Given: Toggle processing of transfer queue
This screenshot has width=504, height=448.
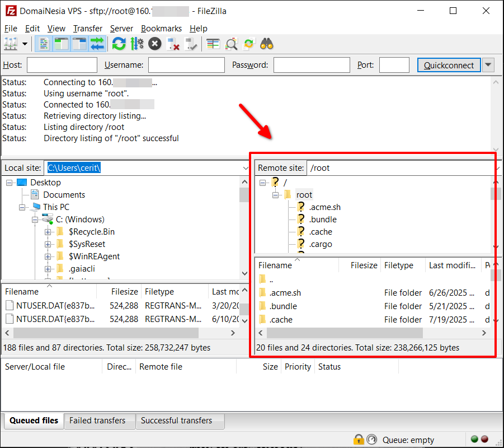Looking at the screenshot, I should click(x=137, y=44).
